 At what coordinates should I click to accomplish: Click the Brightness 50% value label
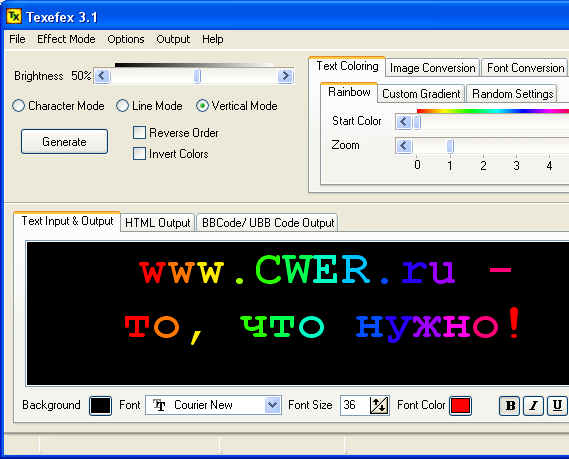(81, 76)
